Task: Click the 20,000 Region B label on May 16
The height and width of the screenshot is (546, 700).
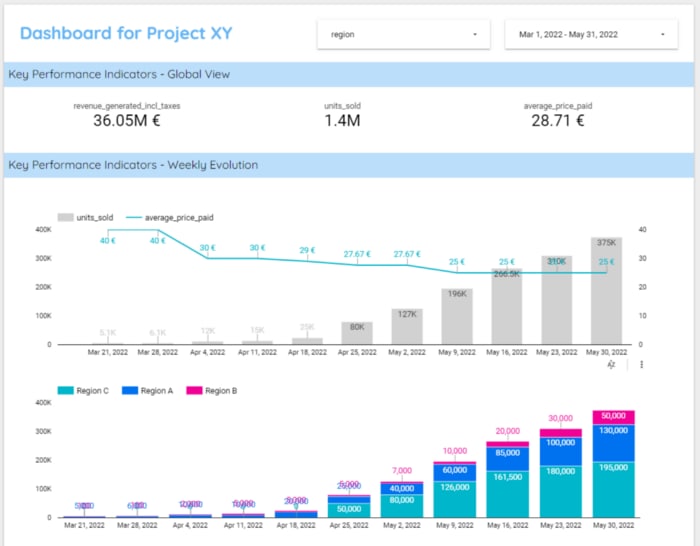Action: (508, 431)
